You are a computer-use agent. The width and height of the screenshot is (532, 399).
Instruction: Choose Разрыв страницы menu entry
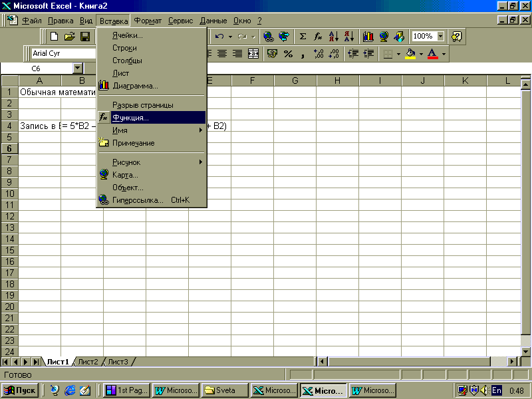pyautogui.click(x=152, y=105)
